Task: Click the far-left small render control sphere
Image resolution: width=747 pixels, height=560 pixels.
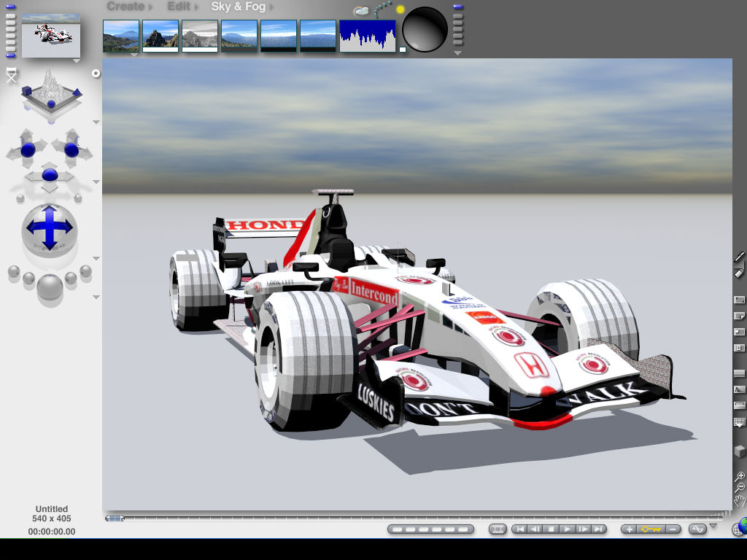Action: point(14,271)
